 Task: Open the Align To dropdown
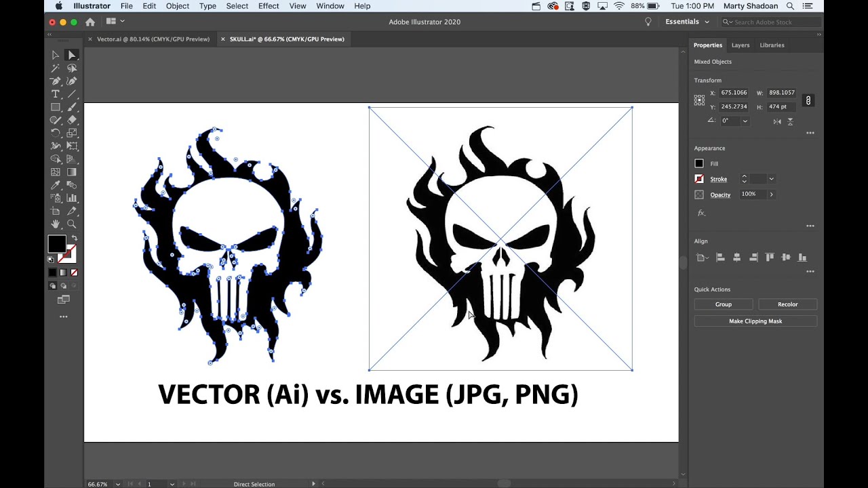[701, 258]
